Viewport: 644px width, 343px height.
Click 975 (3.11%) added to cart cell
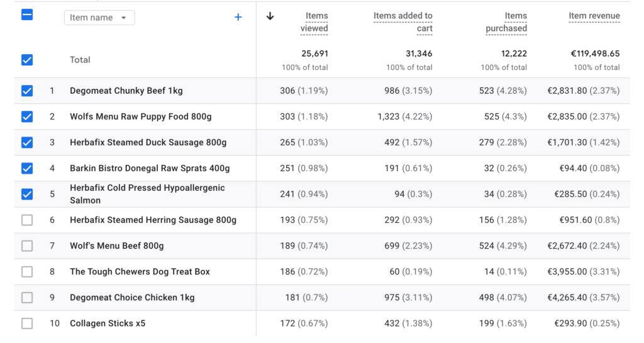(408, 298)
